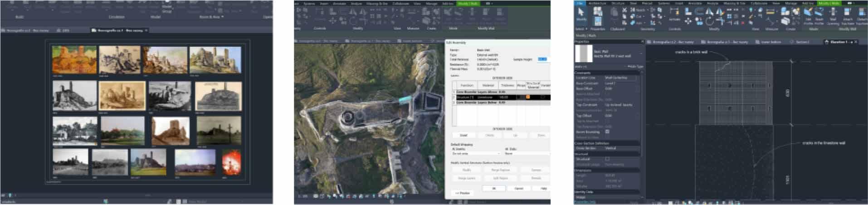This screenshot has height=205, width=868.
Task: Click the Insert button in Edit Assembly
Action: 463,135
